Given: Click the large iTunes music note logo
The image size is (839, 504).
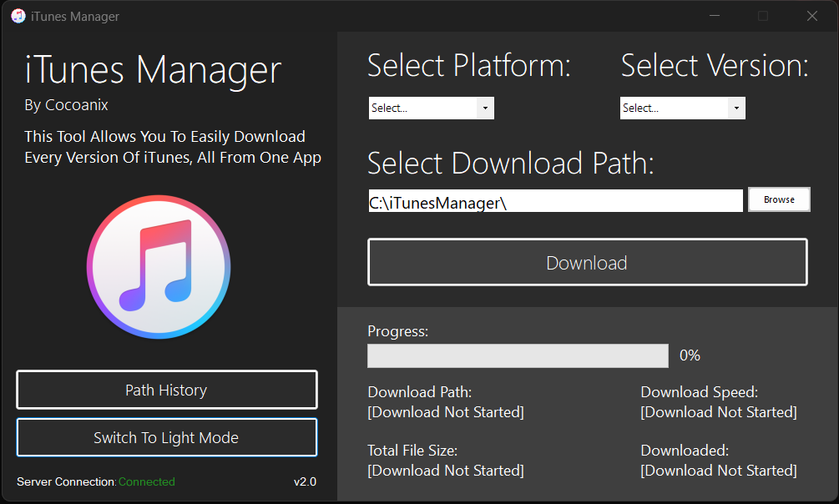Looking at the screenshot, I should [159, 267].
